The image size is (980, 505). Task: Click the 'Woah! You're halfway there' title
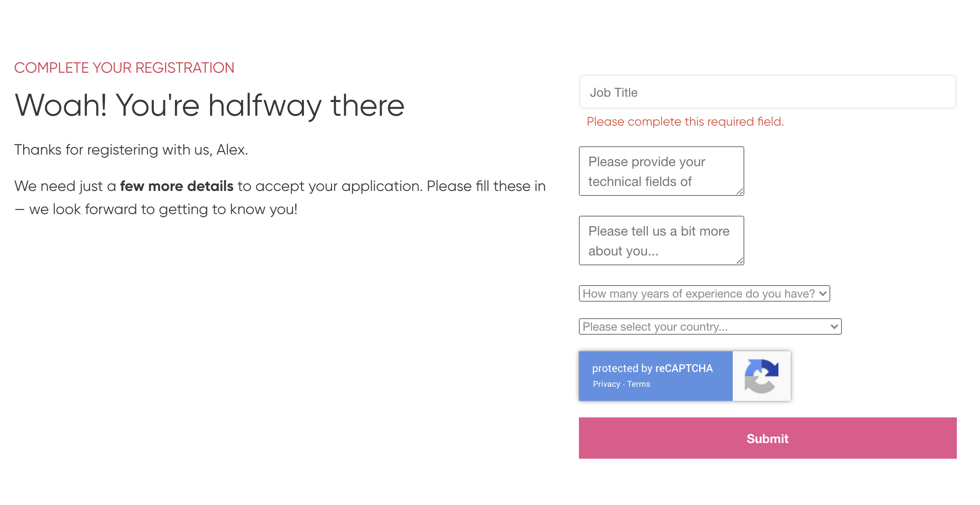pyautogui.click(x=209, y=105)
